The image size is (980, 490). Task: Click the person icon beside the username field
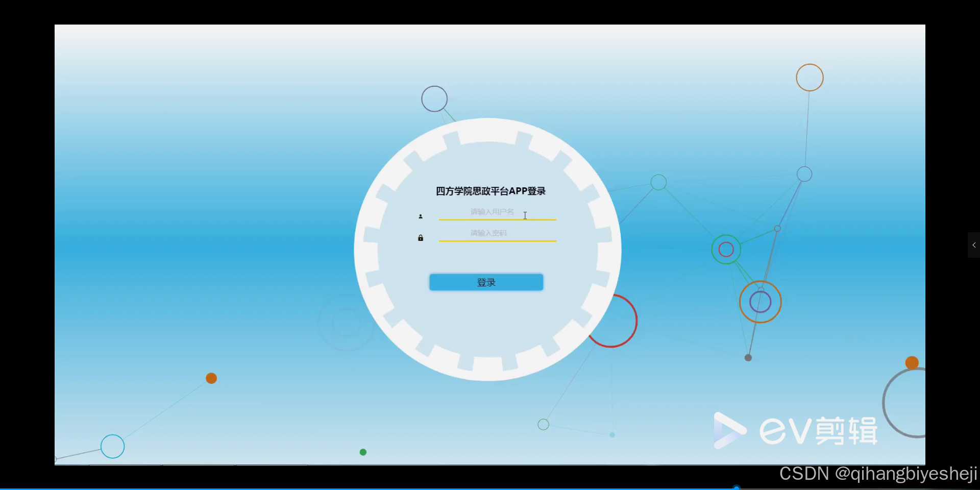[420, 216]
